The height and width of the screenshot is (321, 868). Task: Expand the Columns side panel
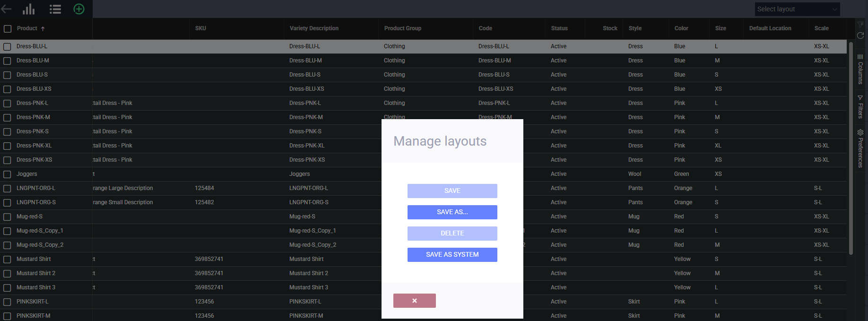(860, 69)
